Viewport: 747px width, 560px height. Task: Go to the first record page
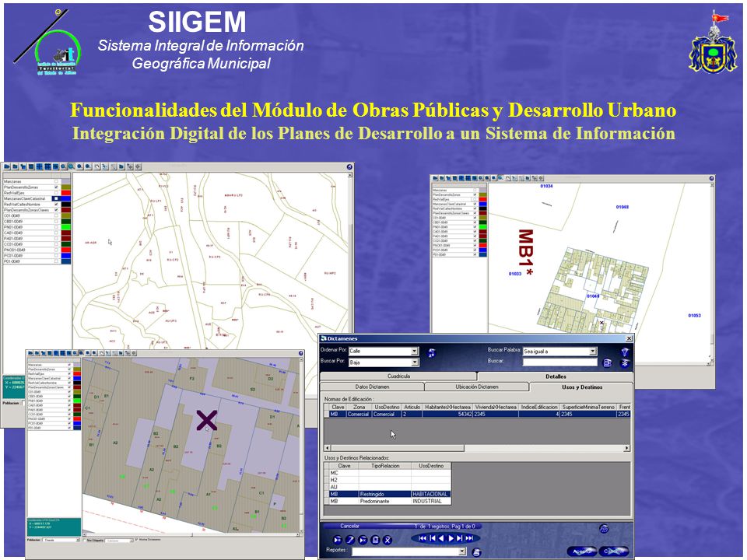(x=423, y=538)
